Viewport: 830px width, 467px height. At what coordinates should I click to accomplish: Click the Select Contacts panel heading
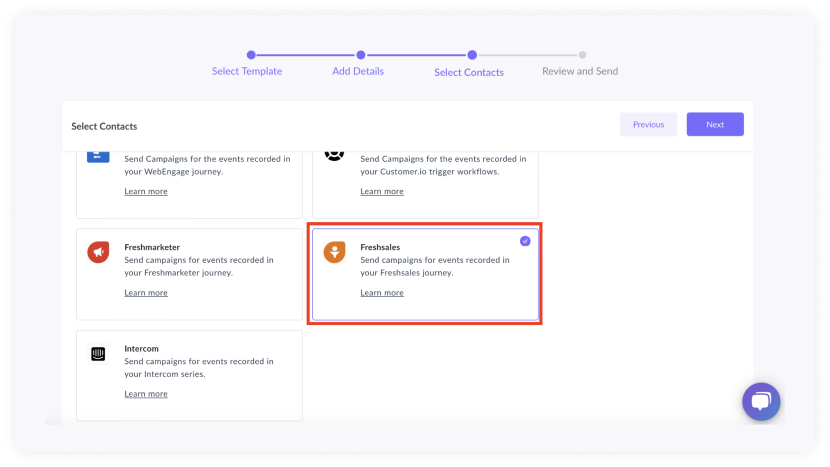[x=104, y=126]
